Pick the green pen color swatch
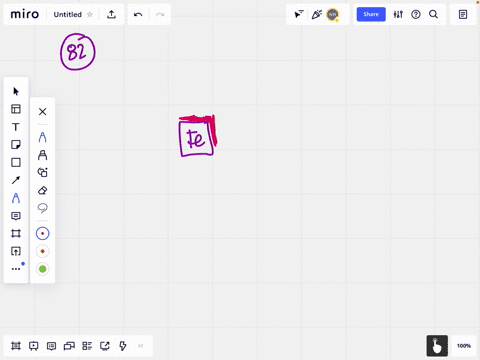Image resolution: width=480 pixels, height=360 pixels. [42, 269]
